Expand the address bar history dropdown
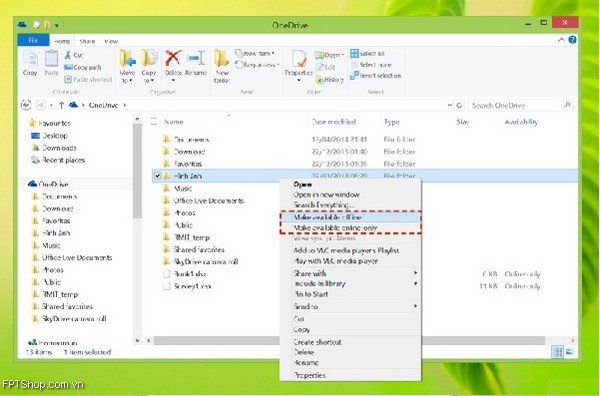600x396 pixels. 449,105
